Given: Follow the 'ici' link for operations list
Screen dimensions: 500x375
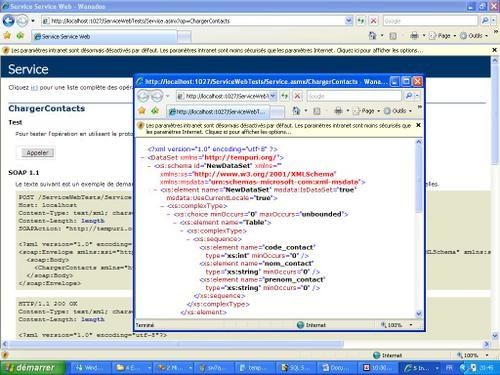Looking at the screenshot, I should (x=34, y=88).
